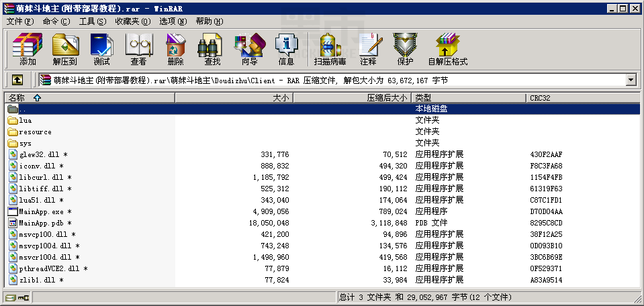Image resolution: width=644 pixels, height=306 pixels.
Task: Click CRC32 value 430F2AAF
Action: [x=546, y=154]
